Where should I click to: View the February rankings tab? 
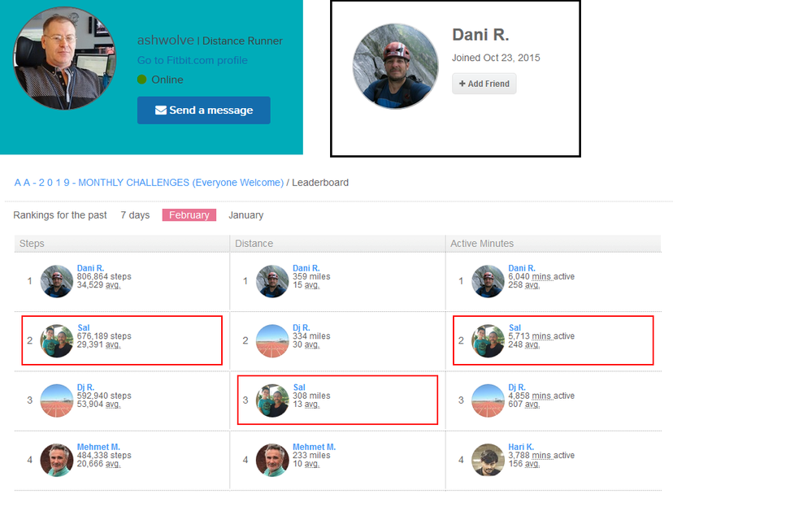(189, 214)
